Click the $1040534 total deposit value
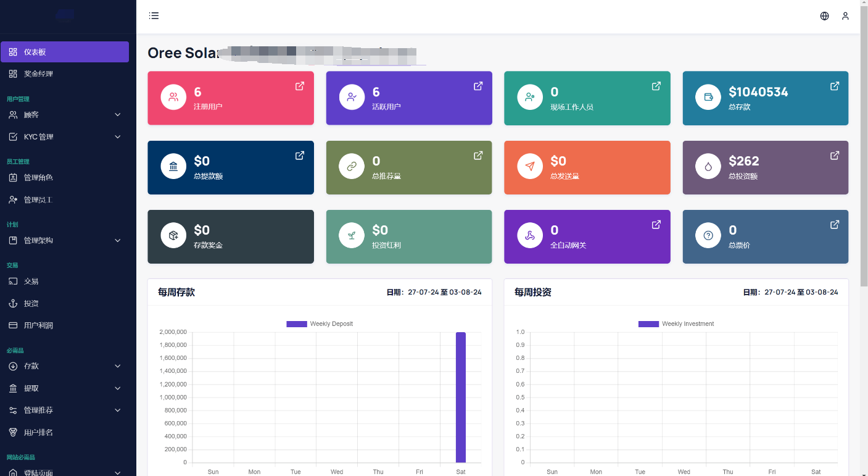Viewport: 868px width, 476px height. tap(758, 92)
